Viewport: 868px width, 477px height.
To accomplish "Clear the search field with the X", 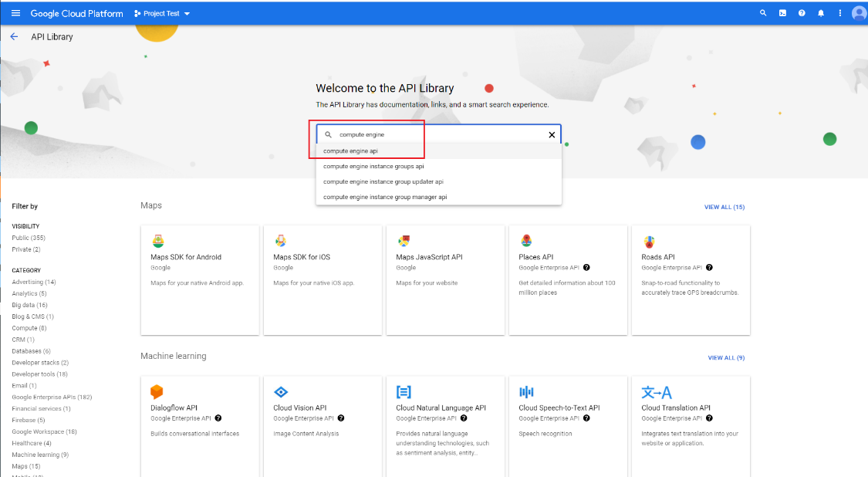I will [552, 134].
